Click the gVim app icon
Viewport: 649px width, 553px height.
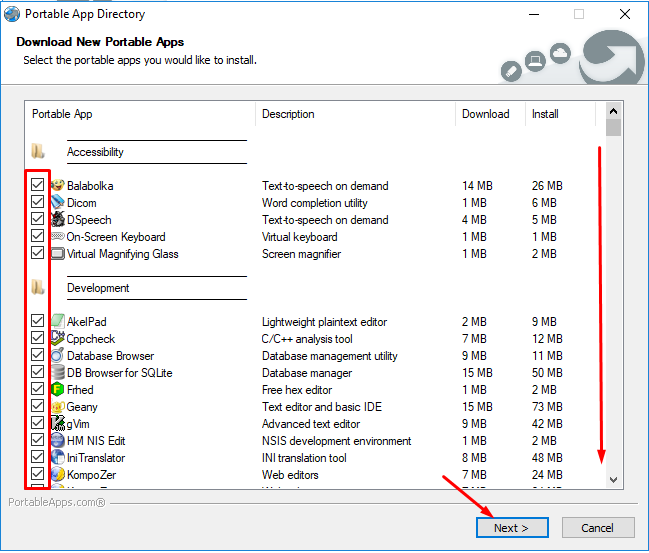click(x=58, y=423)
